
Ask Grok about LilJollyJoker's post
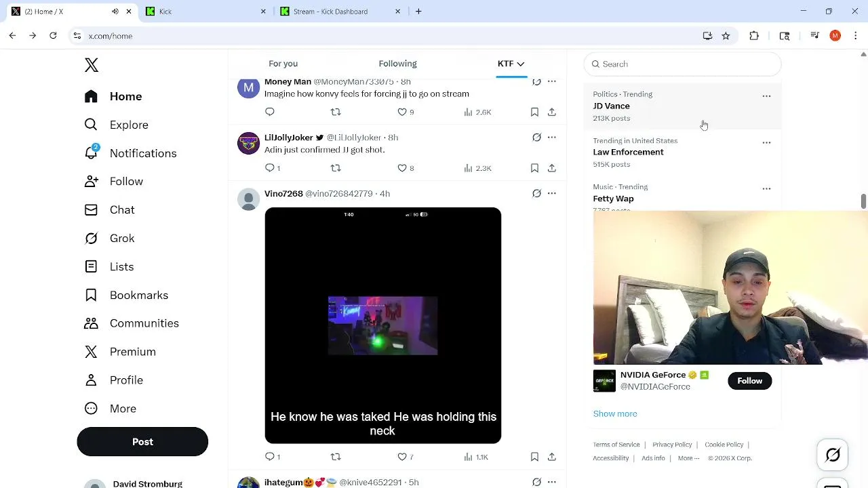tap(536, 138)
